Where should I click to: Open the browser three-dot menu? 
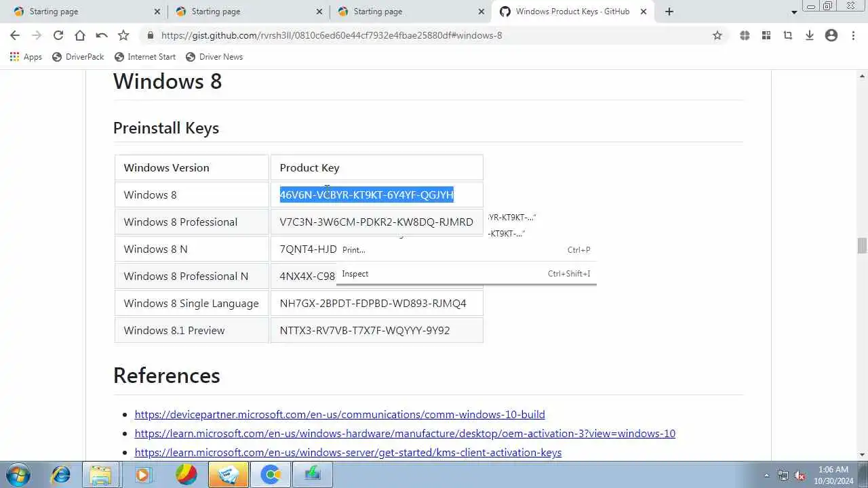coord(853,35)
